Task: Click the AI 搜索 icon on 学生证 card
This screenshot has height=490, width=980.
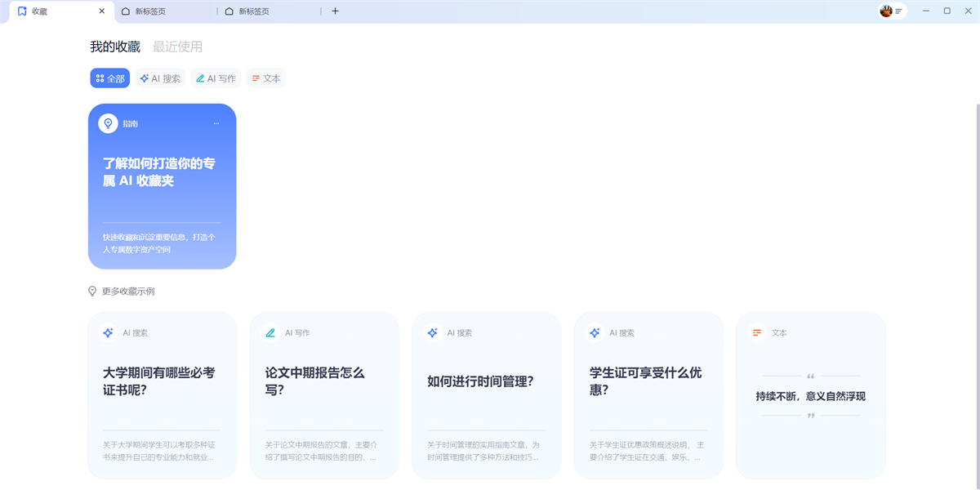Action: [x=595, y=333]
